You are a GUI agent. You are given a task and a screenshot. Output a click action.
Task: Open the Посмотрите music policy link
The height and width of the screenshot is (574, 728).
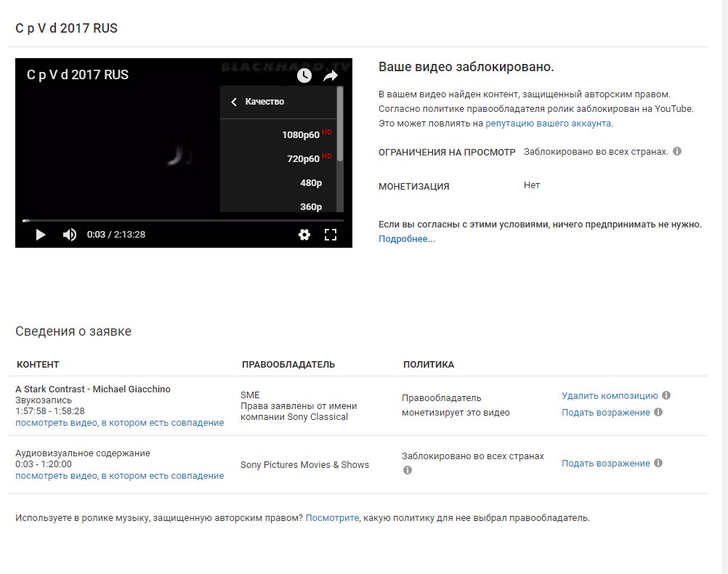[x=332, y=518]
